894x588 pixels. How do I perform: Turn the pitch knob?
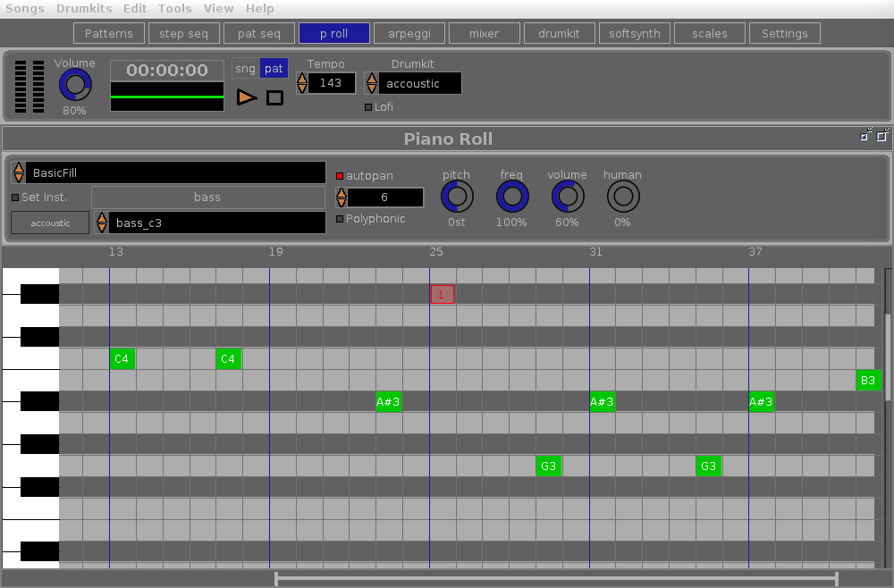(457, 197)
